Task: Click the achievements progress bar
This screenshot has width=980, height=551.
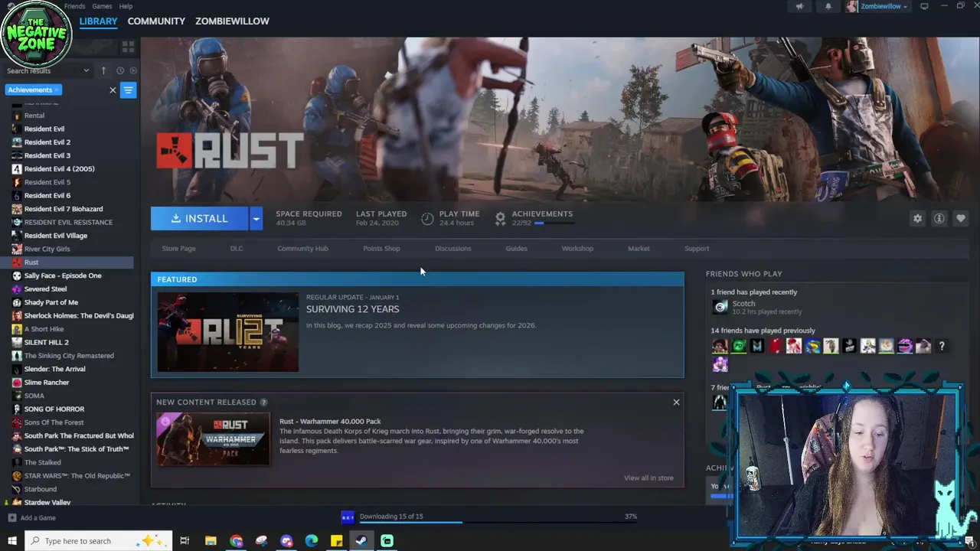Action: (x=554, y=223)
